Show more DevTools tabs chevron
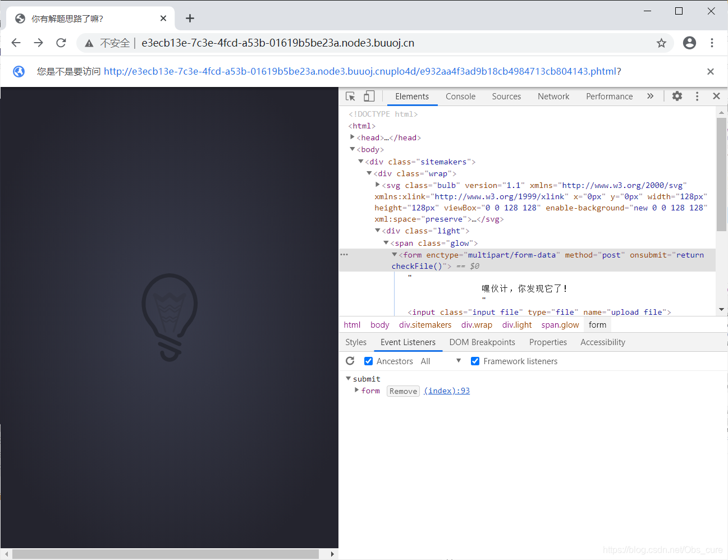The image size is (728, 560). (x=650, y=97)
